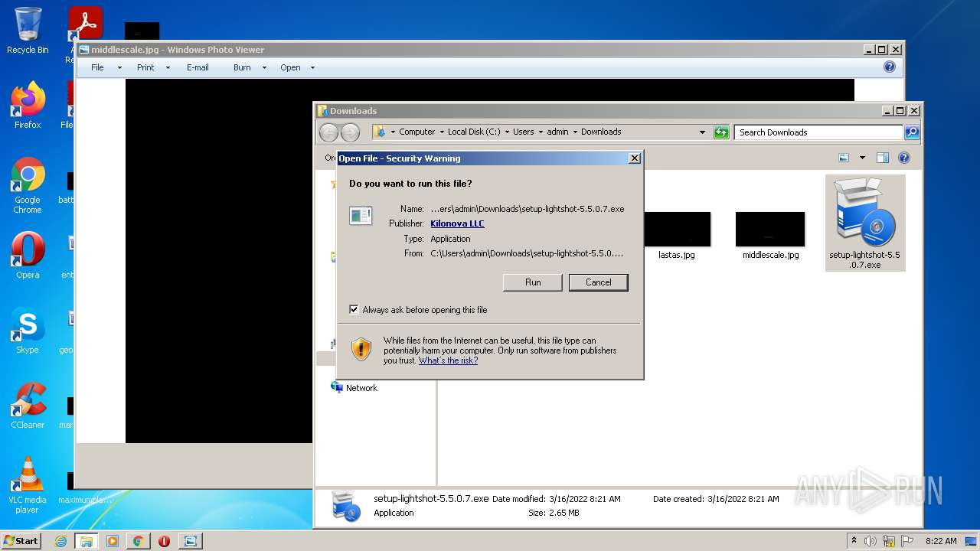Click Windows Explorer taskbar button
980x551 pixels.
tap(87, 541)
